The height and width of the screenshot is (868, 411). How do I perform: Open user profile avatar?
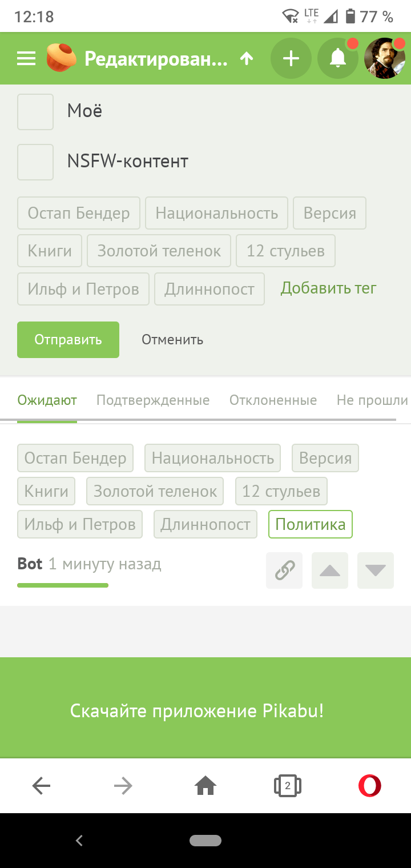tap(385, 58)
